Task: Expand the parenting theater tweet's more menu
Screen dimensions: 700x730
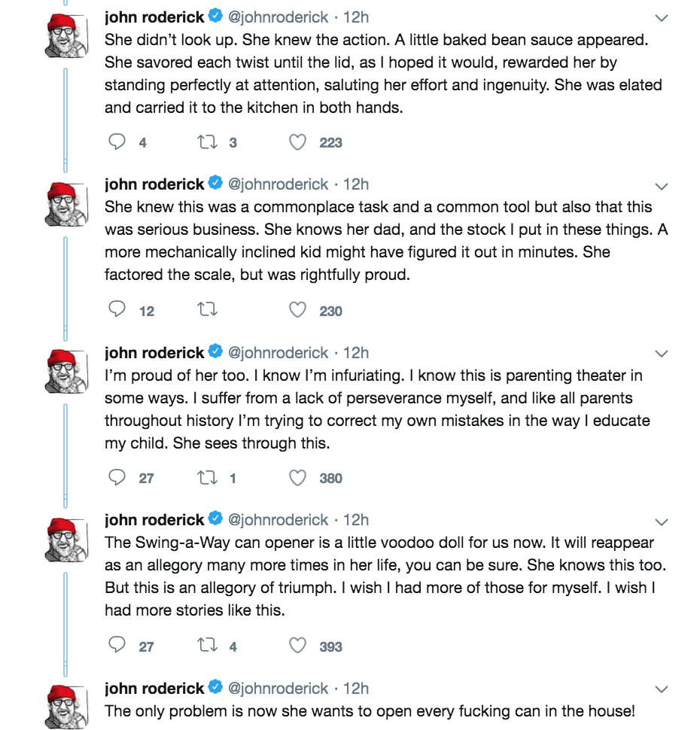Action: (662, 353)
